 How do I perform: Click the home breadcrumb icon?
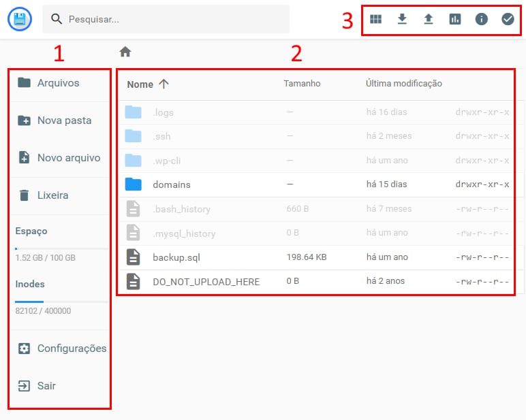click(x=125, y=52)
